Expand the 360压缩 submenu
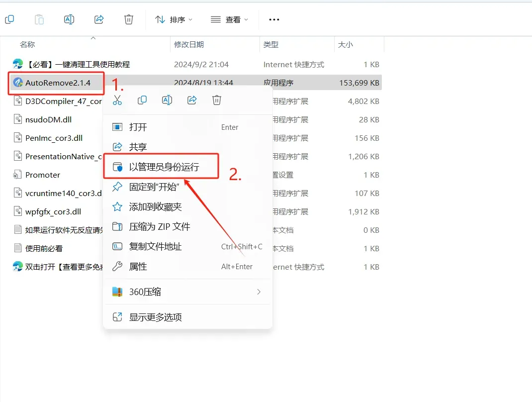The image size is (532, 402). point(187,292)
